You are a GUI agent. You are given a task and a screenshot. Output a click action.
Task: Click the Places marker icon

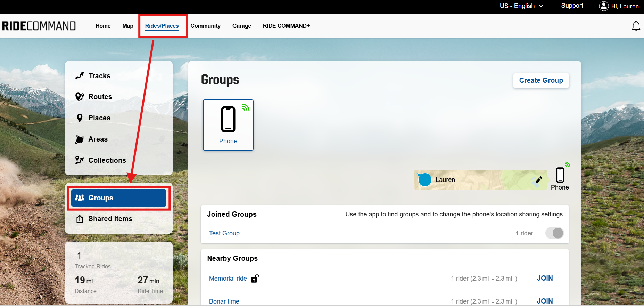(80, 118)
